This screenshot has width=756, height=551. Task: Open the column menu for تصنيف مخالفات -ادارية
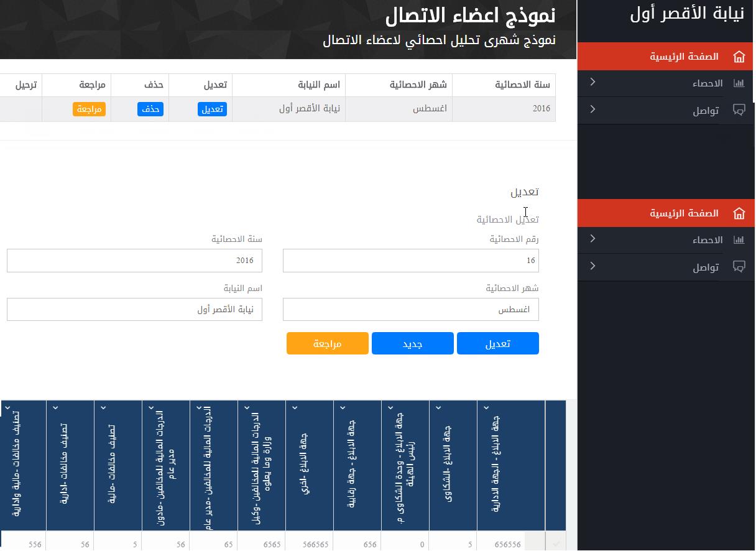(55, 408)
